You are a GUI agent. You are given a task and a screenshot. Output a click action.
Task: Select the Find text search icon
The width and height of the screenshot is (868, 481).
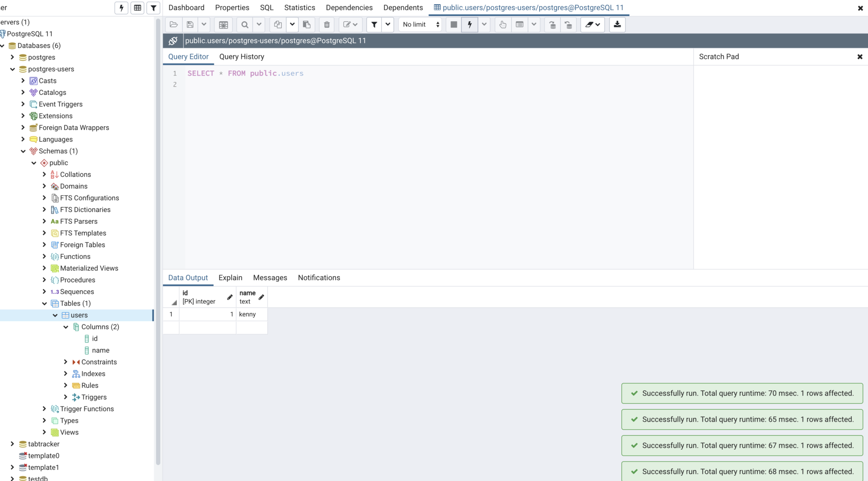tap(244, 24)
